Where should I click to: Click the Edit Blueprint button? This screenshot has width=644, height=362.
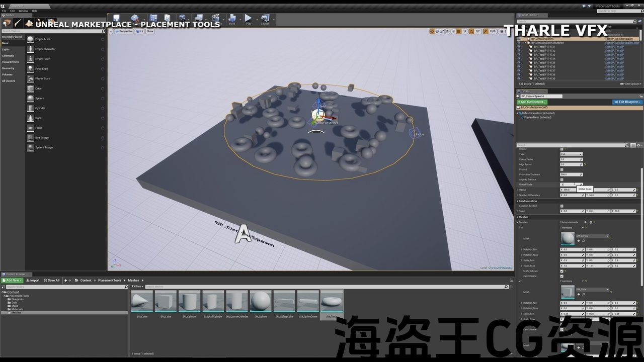pos(627,102)
